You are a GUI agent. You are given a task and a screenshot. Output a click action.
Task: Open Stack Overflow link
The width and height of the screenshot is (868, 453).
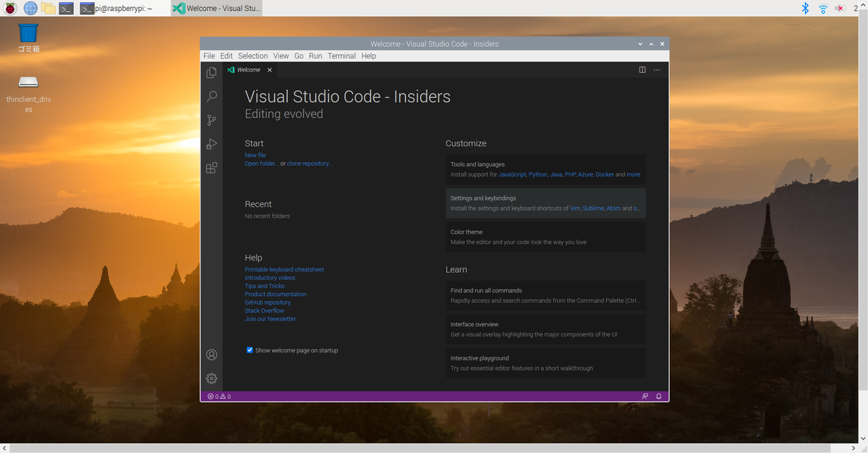pos(265,310)
